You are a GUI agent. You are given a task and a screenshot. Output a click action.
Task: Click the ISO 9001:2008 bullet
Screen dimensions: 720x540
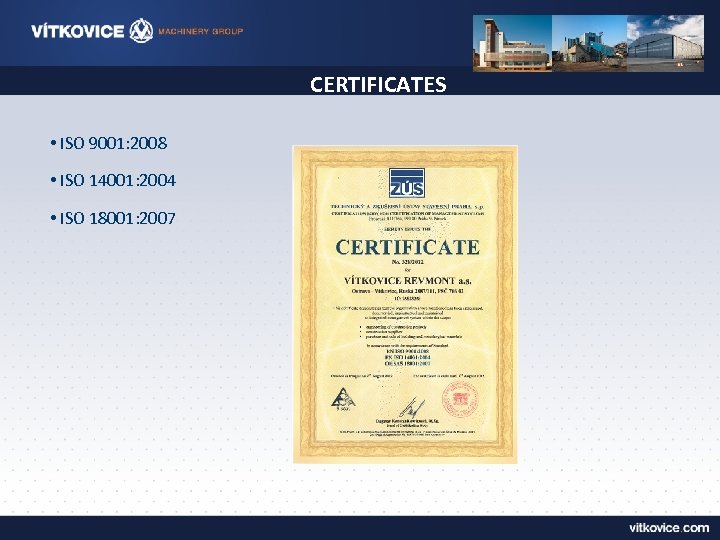[x=109, y=143]
